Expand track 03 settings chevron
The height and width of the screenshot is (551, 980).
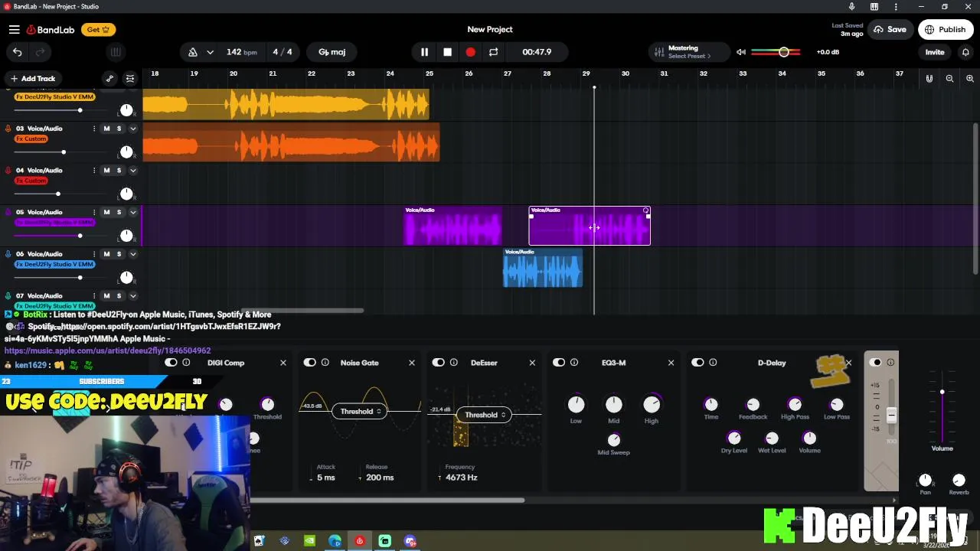[132, 129]
